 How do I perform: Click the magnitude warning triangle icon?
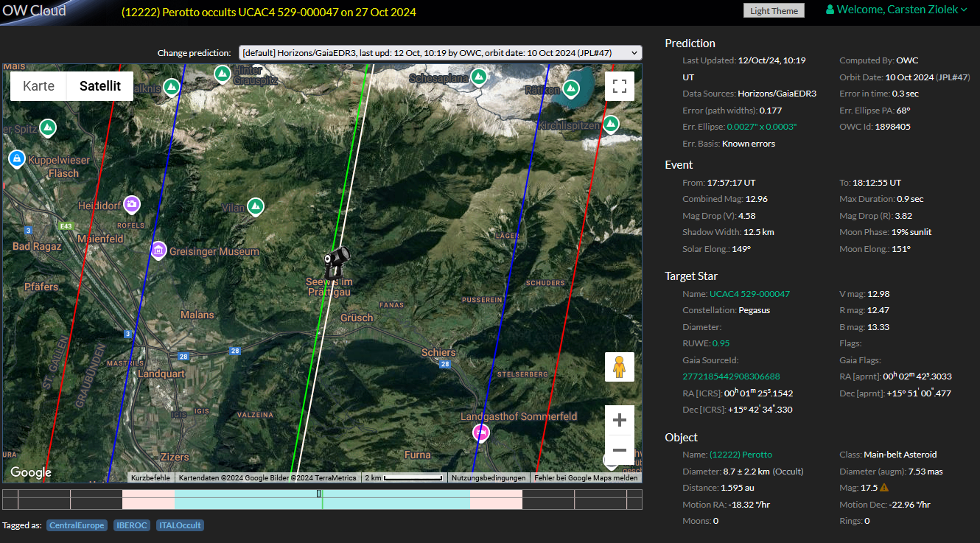coord(884,488)
